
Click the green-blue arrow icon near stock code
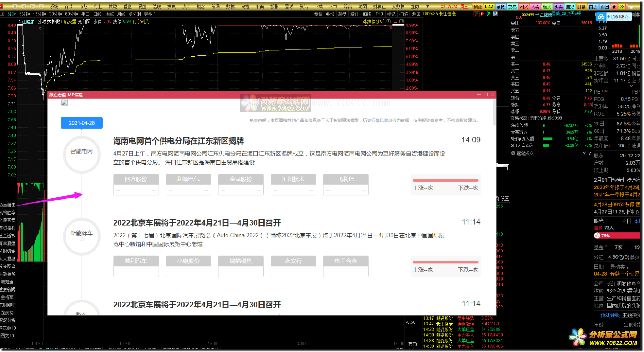tap(488, 14)
